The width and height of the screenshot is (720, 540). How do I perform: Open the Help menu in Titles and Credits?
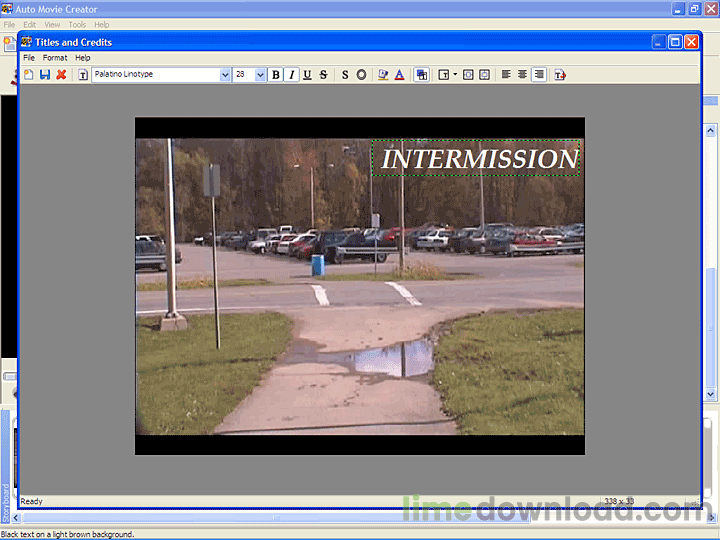coord(83,58)
